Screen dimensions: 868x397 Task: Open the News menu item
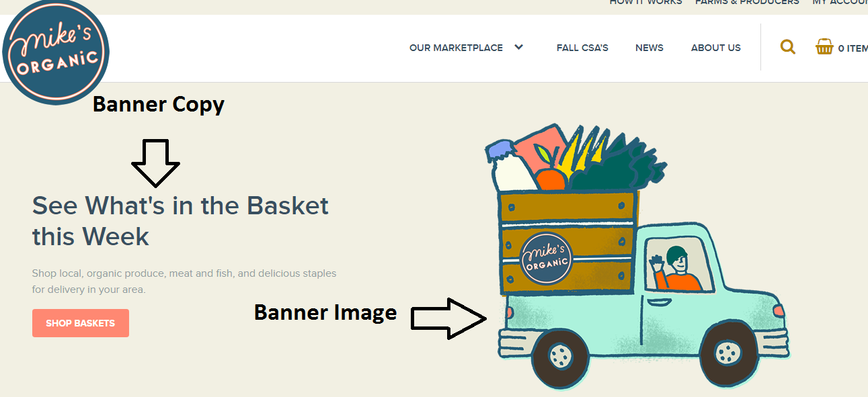pyautogui.click(x=649, y=48)
